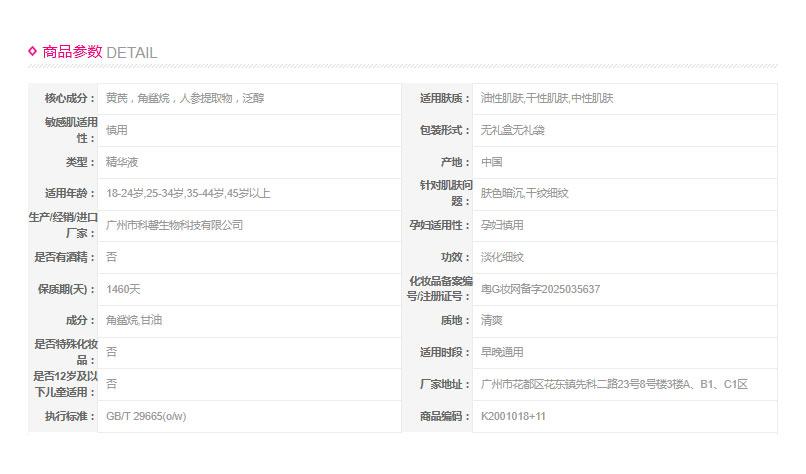The width and height of the screenshot is (806, 474).
Task: Click the 产地 value 中国
Action: pyautogui.click(x=491, y=162)
